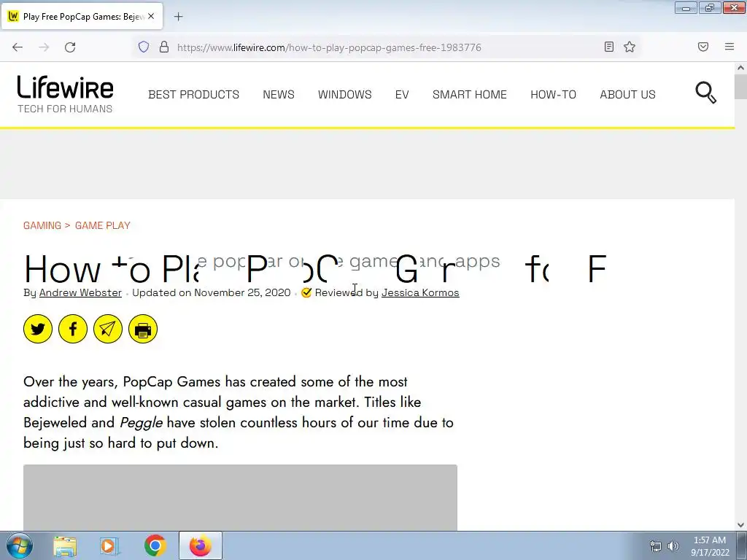The width and height of the screenshot is (747, 560).
Task: Select the Play Free PopCap Games tab
Action: [x=82, y=17]
